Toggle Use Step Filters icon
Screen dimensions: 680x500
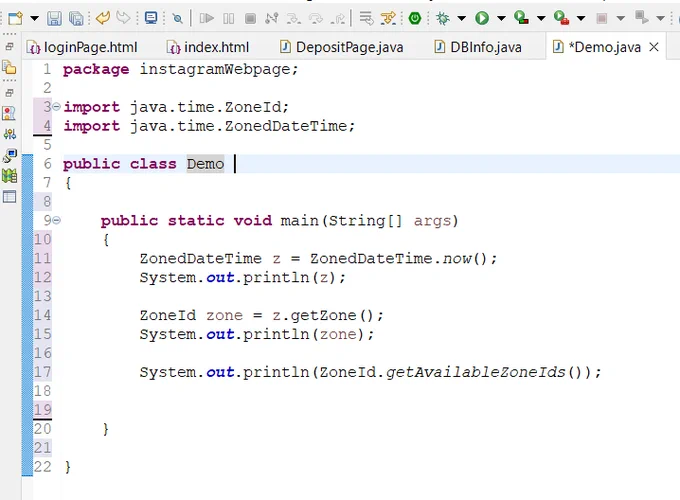point(388,18)
